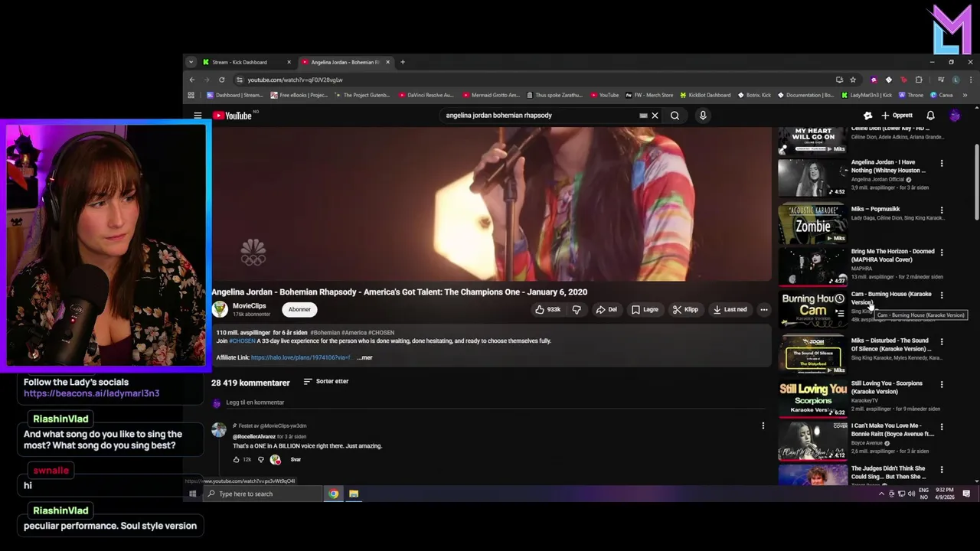The height and width of the screenshot is (551, 980).
Task: Click the browser address bar URL
Action: tap(295, 80)
